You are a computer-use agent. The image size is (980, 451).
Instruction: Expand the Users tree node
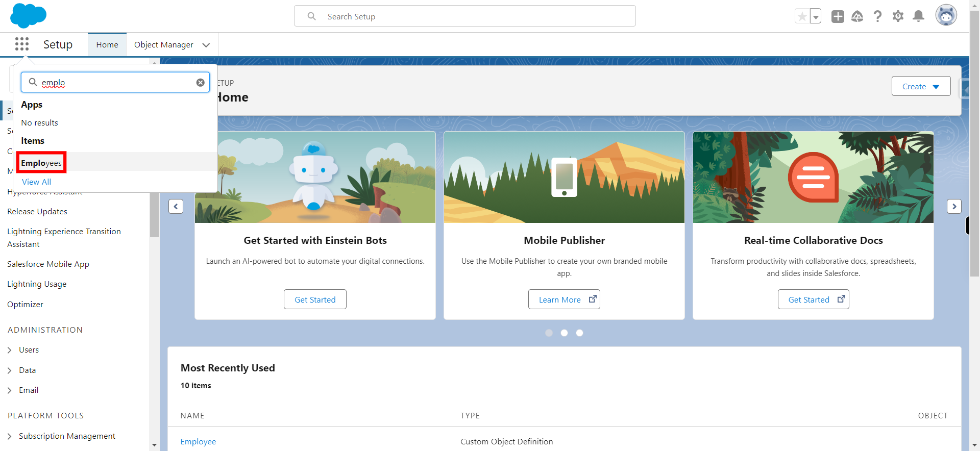[x=9, y=350]
